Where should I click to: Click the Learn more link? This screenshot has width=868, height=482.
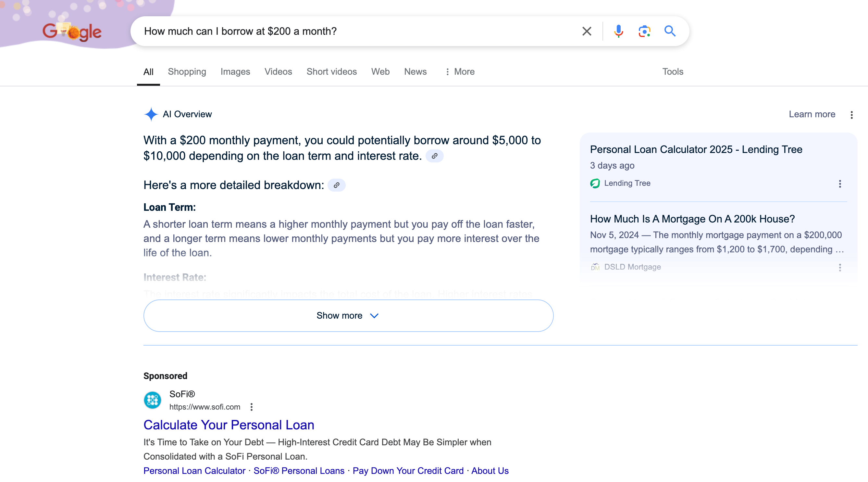tap(811, 114)
